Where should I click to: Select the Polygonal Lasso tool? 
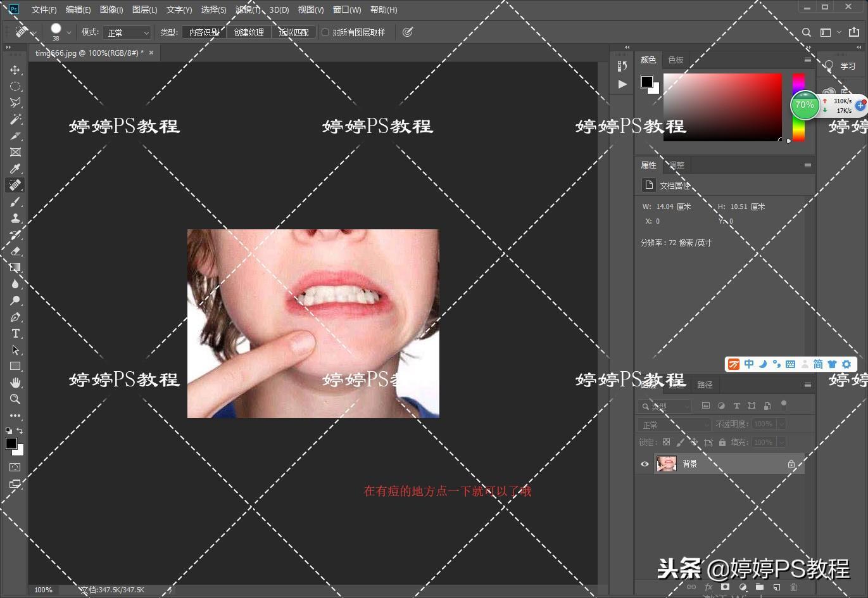(x=15, y=103)
